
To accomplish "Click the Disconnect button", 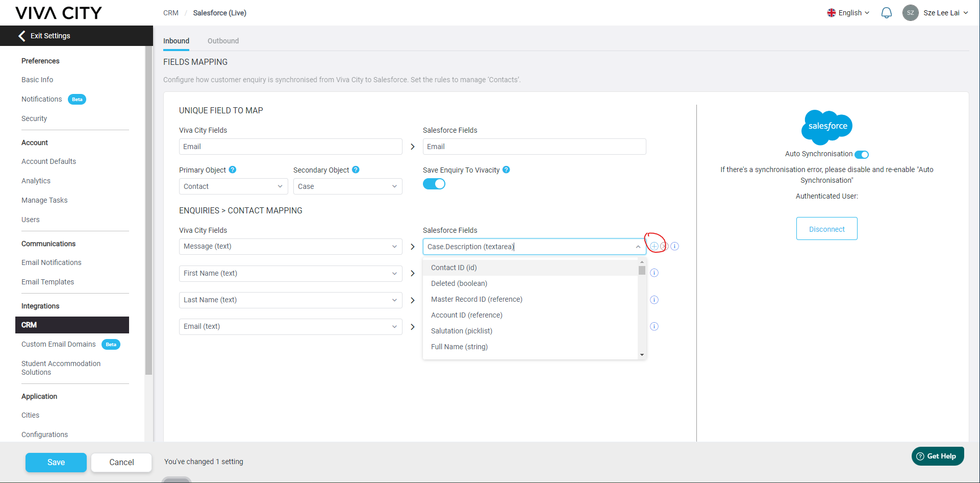I will [x=826, y=229].
